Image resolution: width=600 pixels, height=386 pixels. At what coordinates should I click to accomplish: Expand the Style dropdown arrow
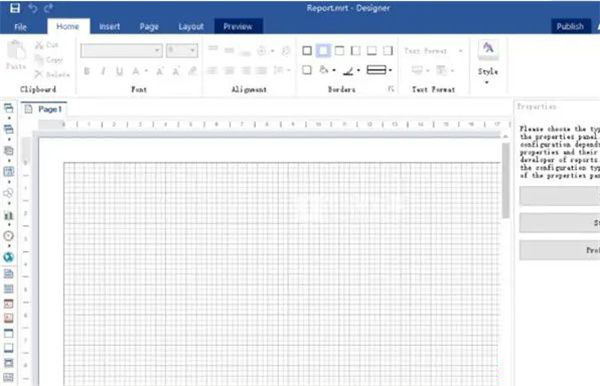[487, 82]
